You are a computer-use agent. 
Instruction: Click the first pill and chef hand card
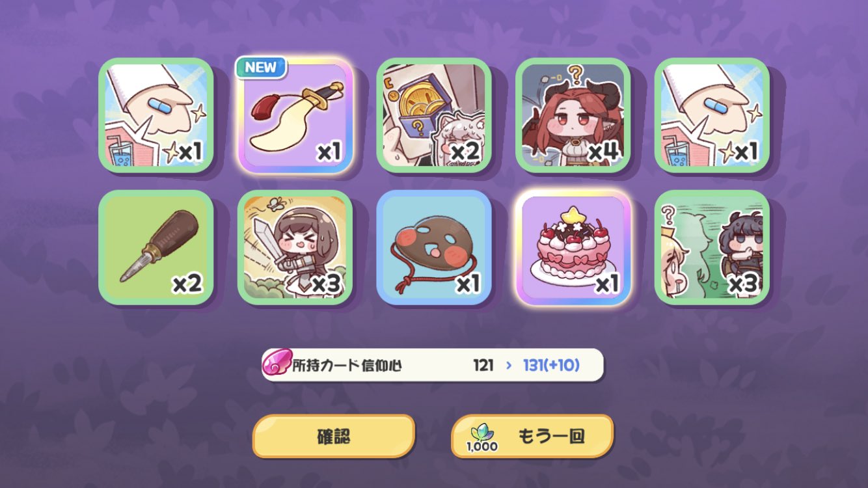156,115
